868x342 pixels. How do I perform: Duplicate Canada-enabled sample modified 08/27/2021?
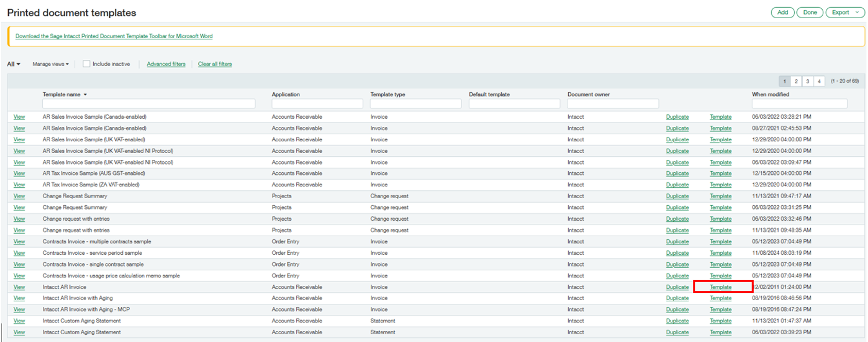click(677, 128)
